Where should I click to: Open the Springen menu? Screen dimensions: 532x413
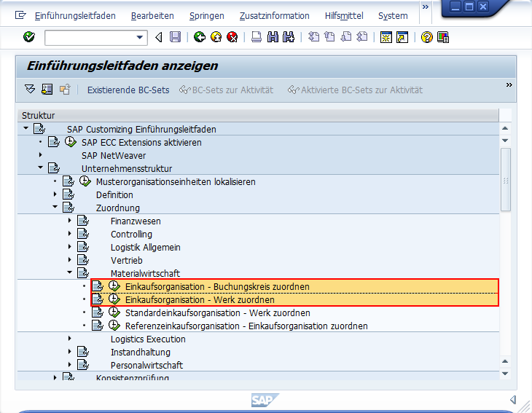click(x=207, y=16)
